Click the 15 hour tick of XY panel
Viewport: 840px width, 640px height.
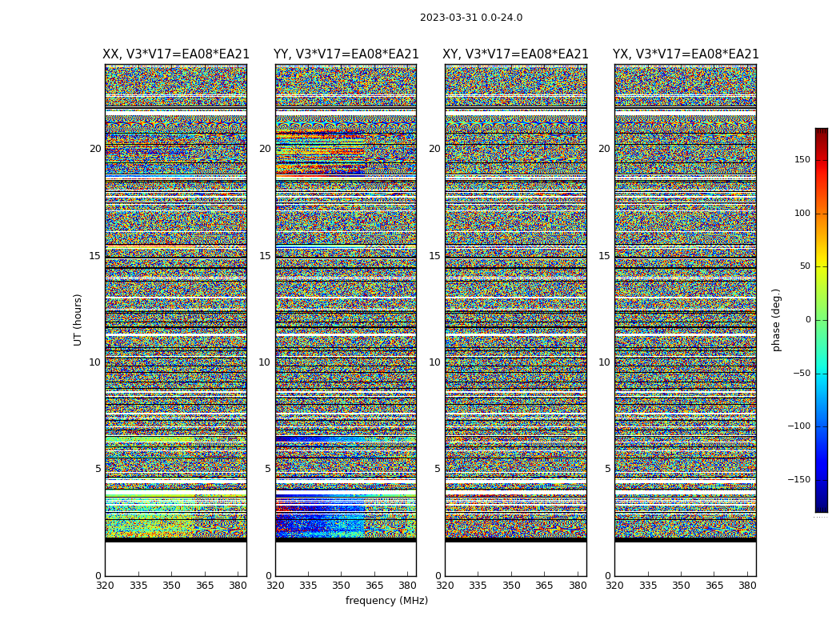coord(435,255)
